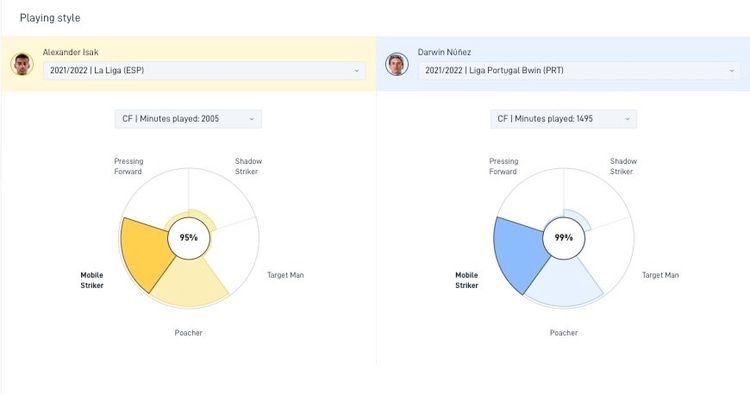Click the 95% center of Isak's chart
Screen dimensions: 750x395
pyautogui.click(x=188, y=238)
